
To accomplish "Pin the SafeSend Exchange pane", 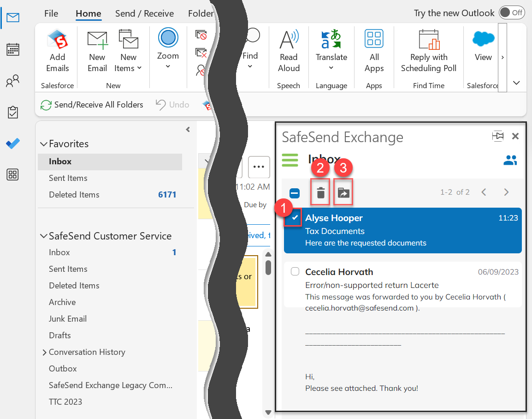I will click(498, 136).
